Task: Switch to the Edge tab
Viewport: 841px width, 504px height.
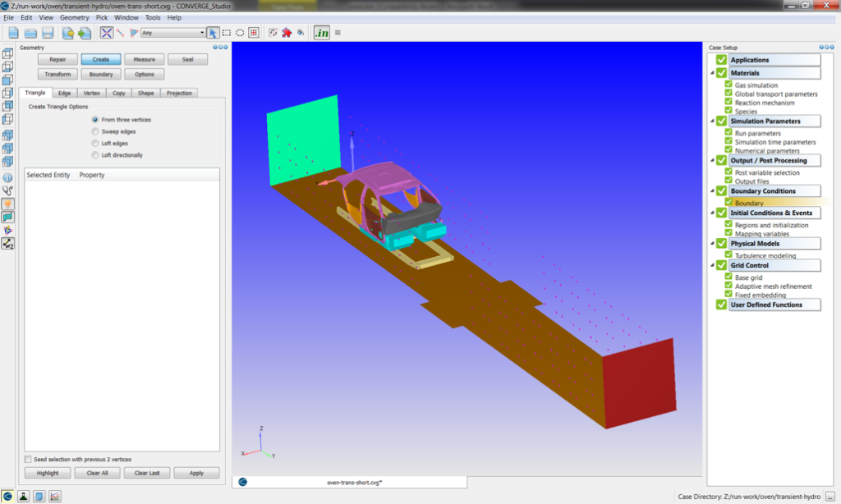Action: (64, 93)
